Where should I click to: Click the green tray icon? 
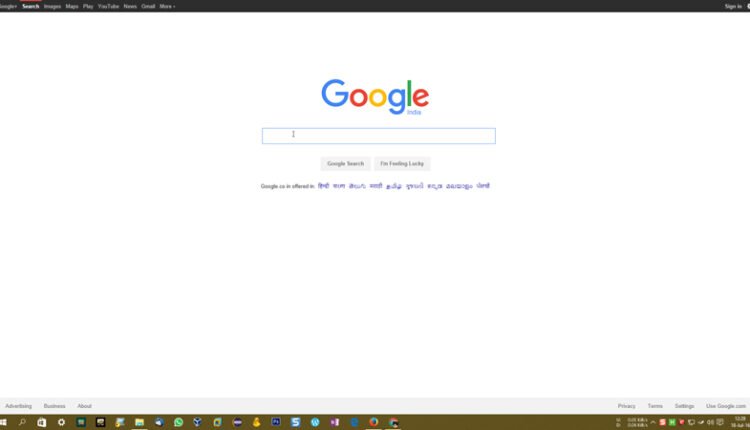click(672, 422)
